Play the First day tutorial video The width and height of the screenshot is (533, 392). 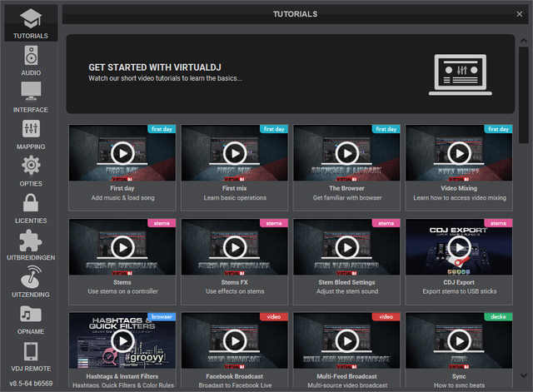[122, 153]
